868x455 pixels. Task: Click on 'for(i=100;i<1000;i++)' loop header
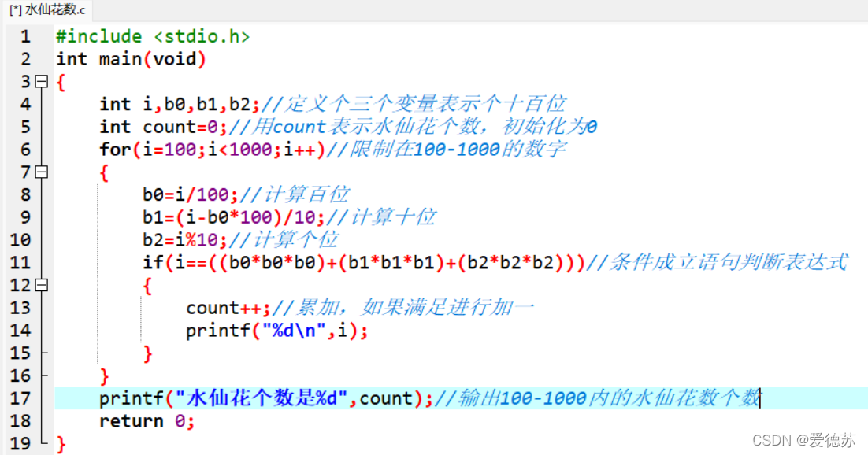coord(212,150)
